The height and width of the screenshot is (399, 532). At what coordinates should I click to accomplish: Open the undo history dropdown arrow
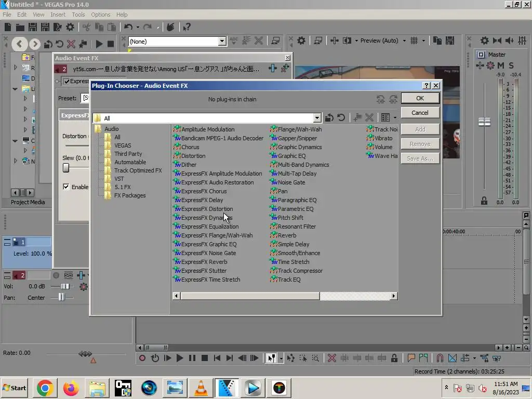[x=138, y=27]
